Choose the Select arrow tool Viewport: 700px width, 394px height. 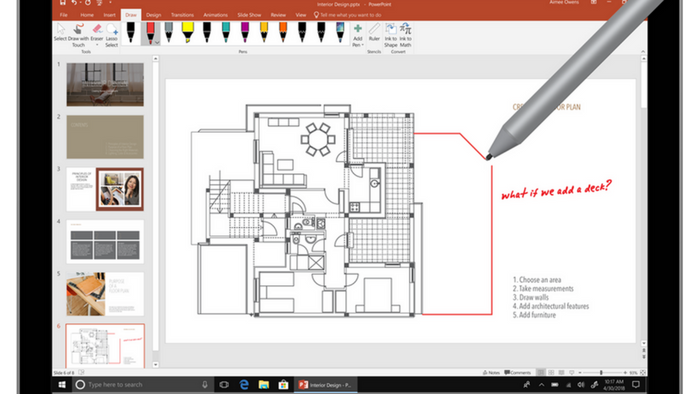point(60,33)
